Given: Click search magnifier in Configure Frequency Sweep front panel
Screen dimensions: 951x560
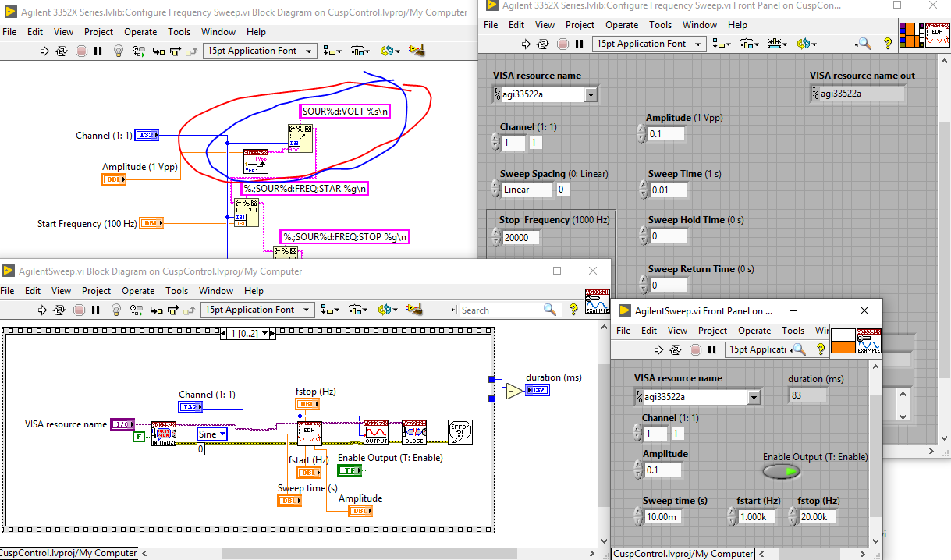Looking at the screenshot, I should coord(864,44).
